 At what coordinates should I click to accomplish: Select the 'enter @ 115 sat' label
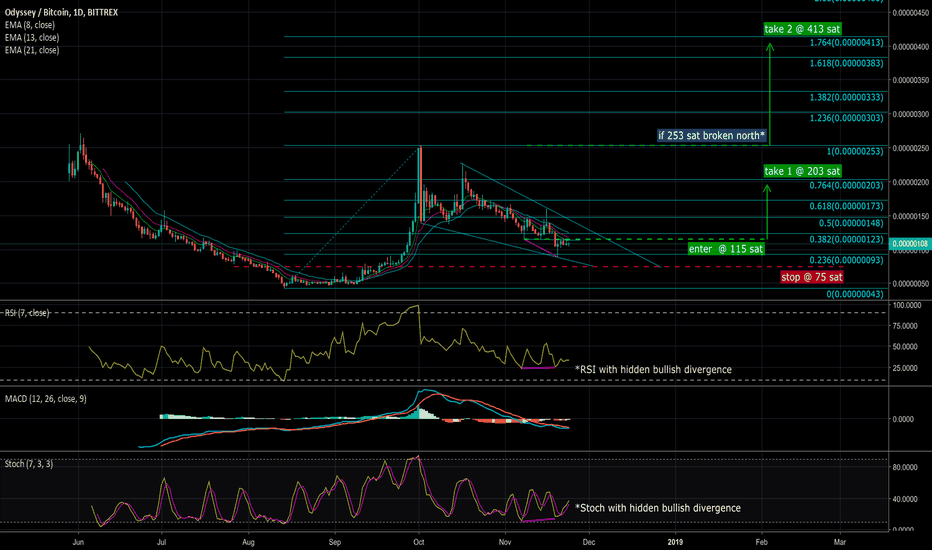click(x=726, y=249)
